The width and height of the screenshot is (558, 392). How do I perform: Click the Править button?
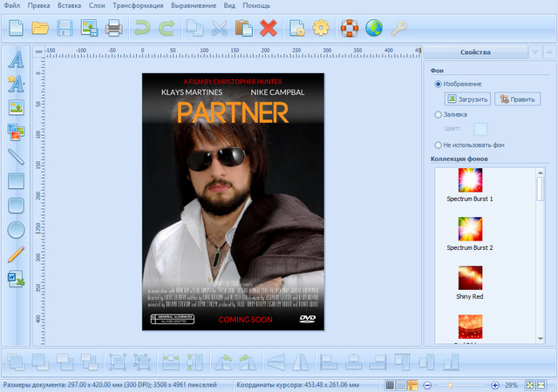tap(516, 98)
